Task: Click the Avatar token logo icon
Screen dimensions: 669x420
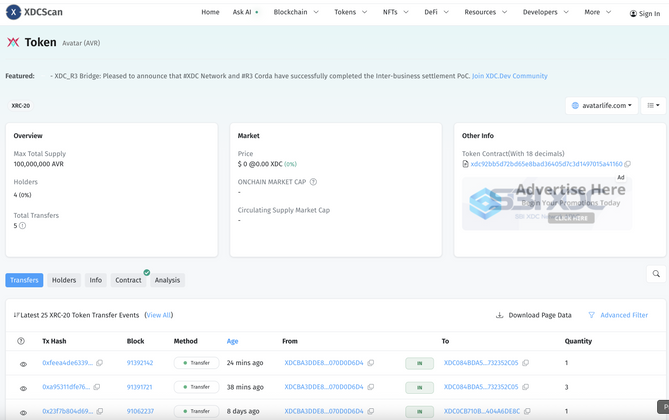Action: click(x=13, y=42)
